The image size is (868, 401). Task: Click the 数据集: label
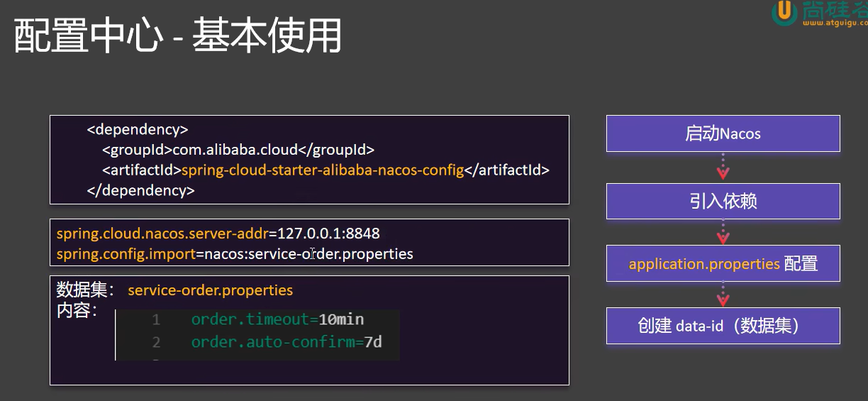click(x=85, y=290)
